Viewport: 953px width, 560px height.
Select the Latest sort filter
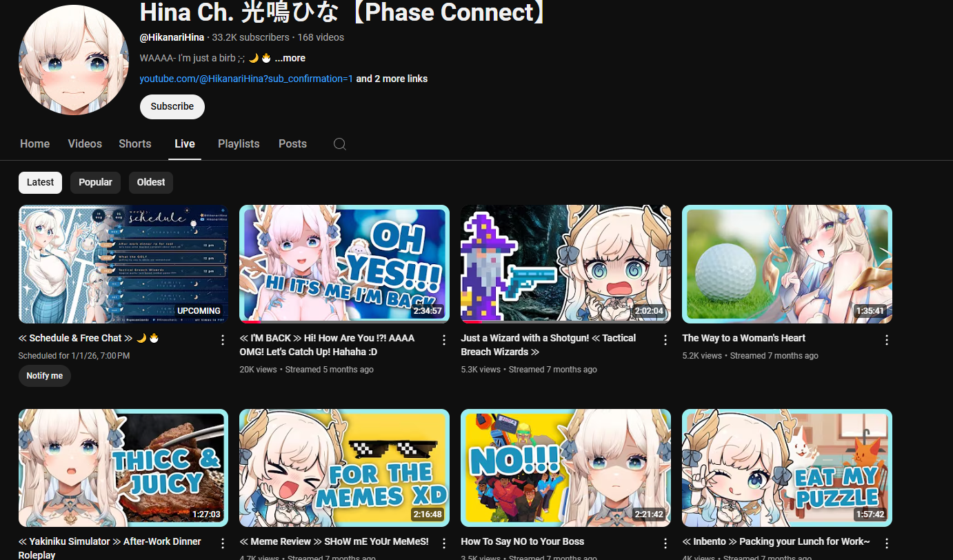click(40, 183)
